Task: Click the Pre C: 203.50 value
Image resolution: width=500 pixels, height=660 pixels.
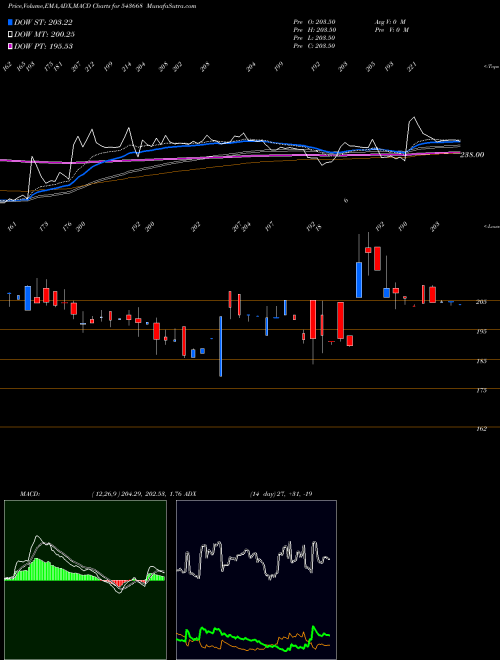Action: point(314,46)
